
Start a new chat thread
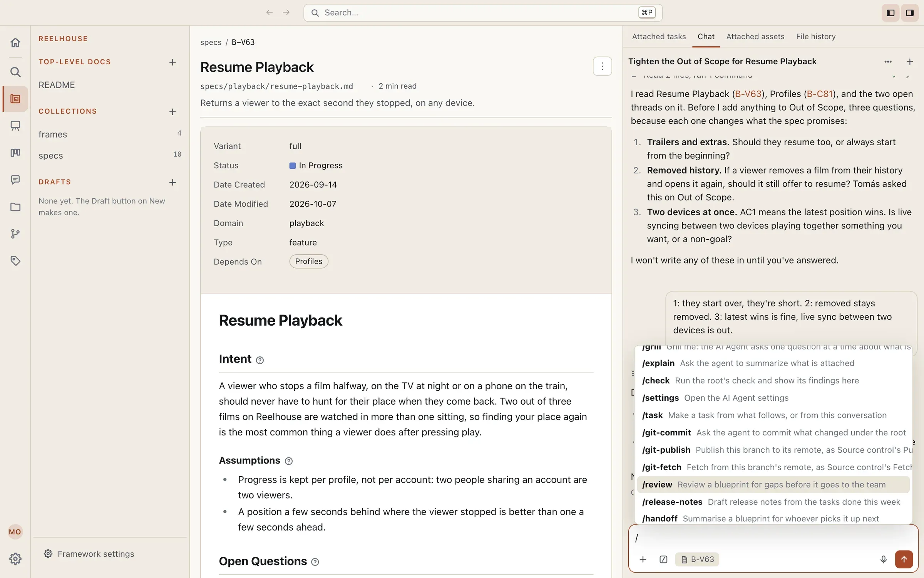pyautogui.click(x=910, y=62)
